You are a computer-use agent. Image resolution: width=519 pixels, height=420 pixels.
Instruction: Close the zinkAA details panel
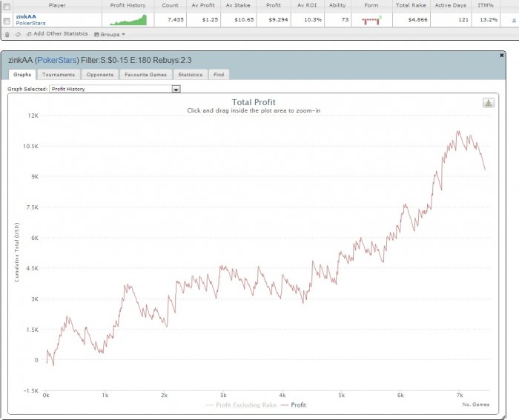point(501,56)
